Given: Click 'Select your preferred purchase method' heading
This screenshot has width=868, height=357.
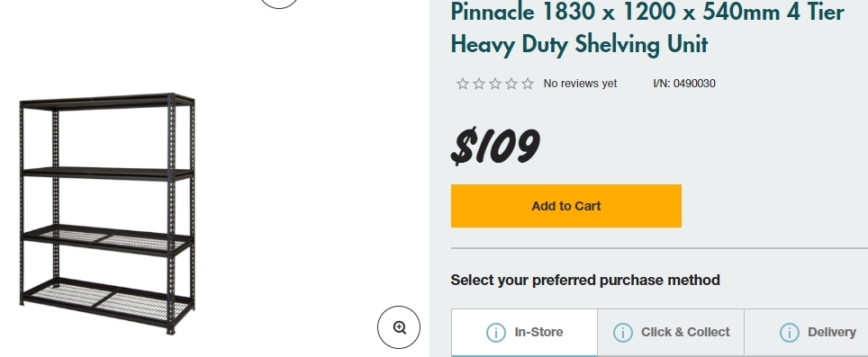Looking at the screenshot, I should click(x=585, y=281).
